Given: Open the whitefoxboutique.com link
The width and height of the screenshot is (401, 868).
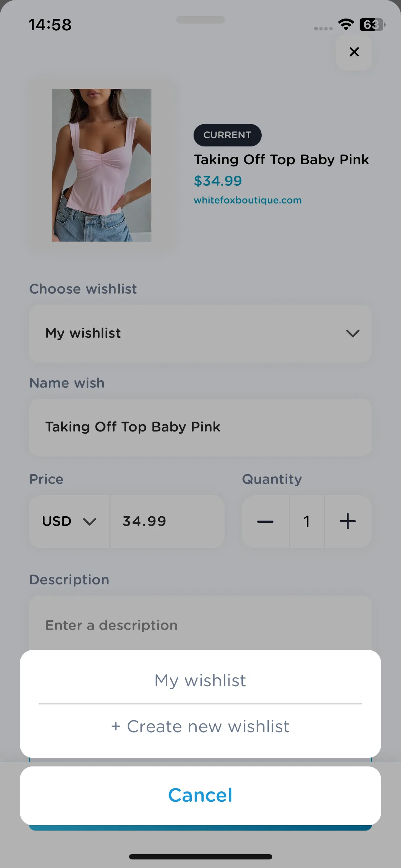Looking at the screenshot, I should [248, 200].
